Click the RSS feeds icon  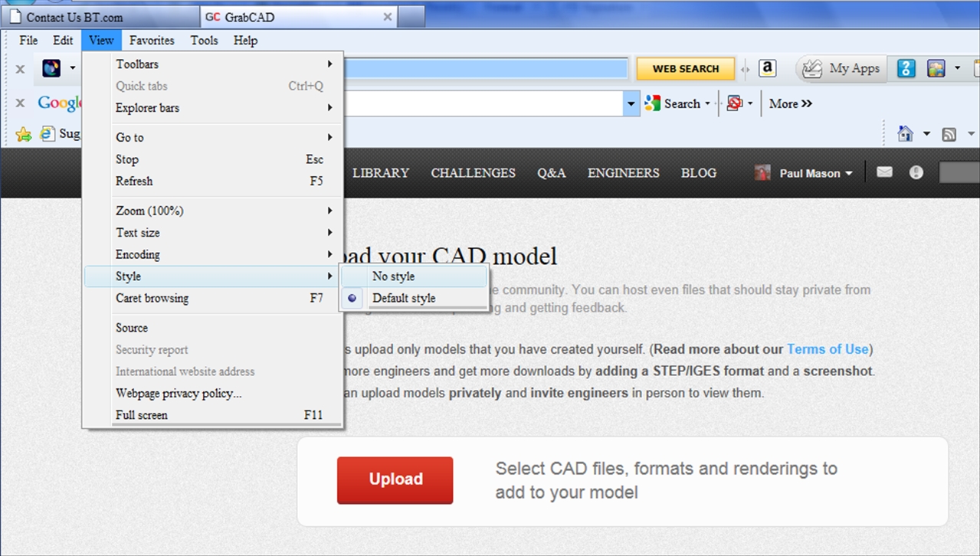pos(949,135)
